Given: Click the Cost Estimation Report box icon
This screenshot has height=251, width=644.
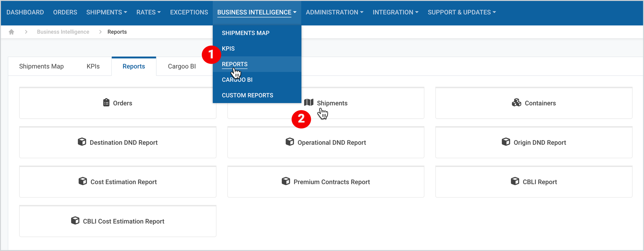Looking at the screenshot, I should pyautogui.click(x=83, y=181).
